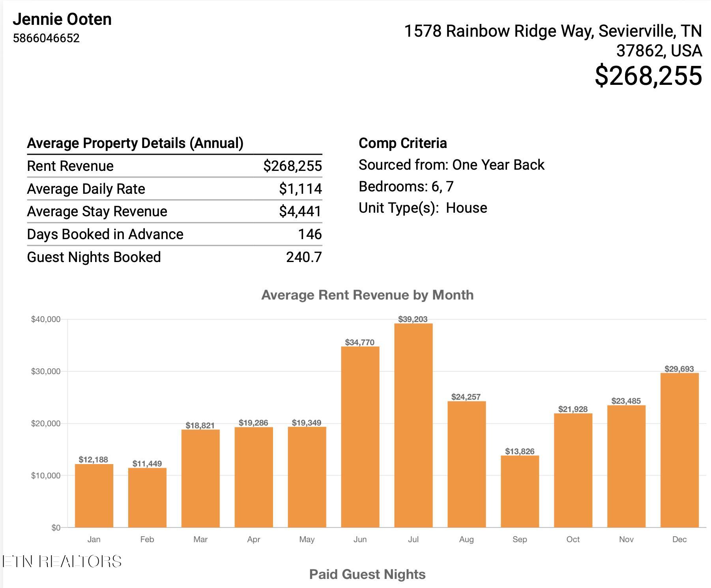Click the Unit Type(s): House text
711x588 pixels.
pyautogui.click(x=423, y=208)
